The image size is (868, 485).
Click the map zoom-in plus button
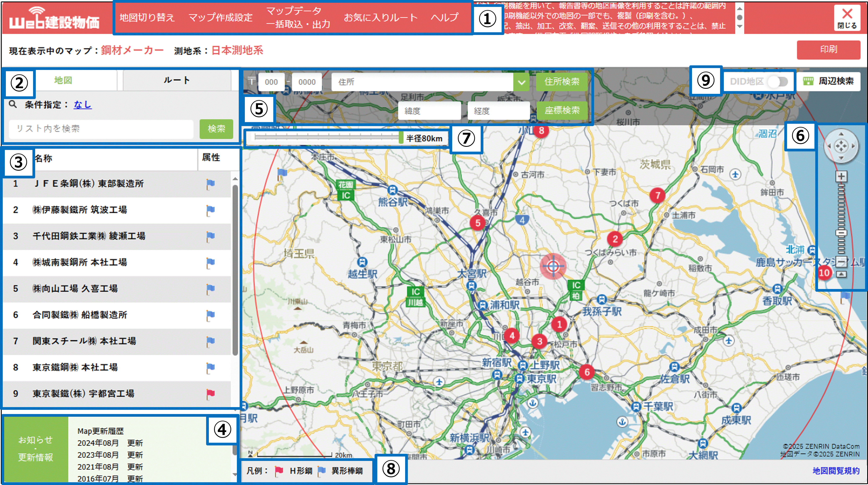841,176
